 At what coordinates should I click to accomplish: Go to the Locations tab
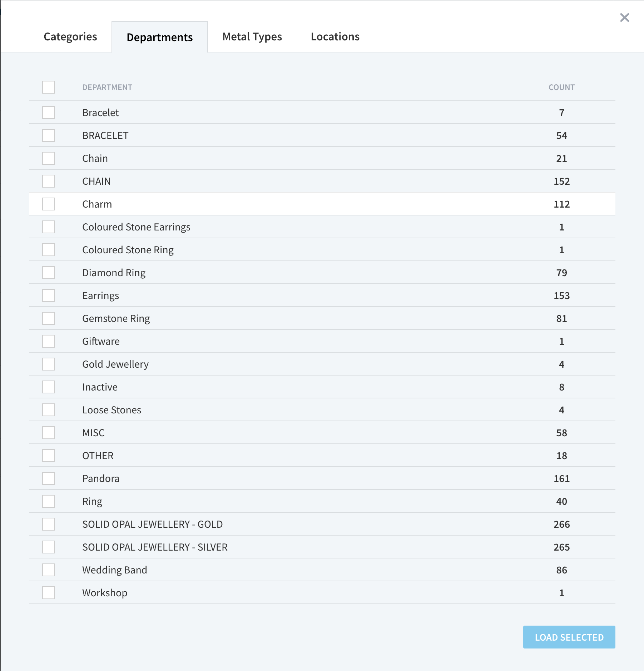point(335,36)
